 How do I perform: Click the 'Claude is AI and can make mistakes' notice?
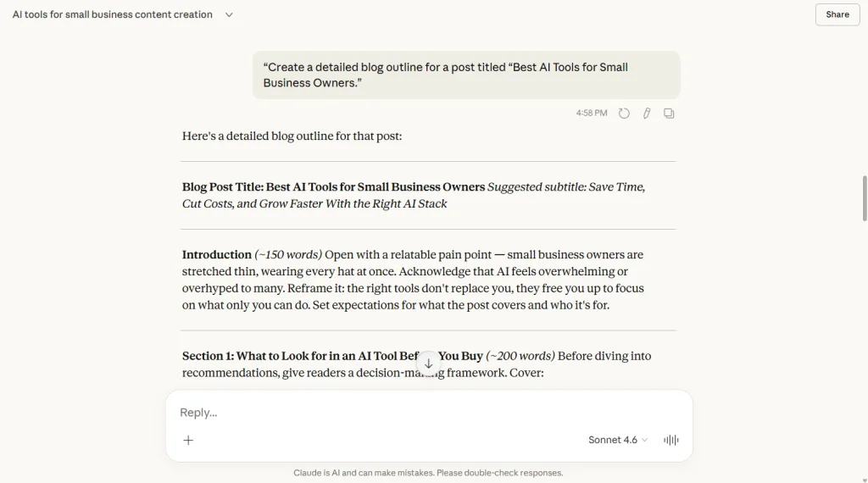tap(428, 473)
